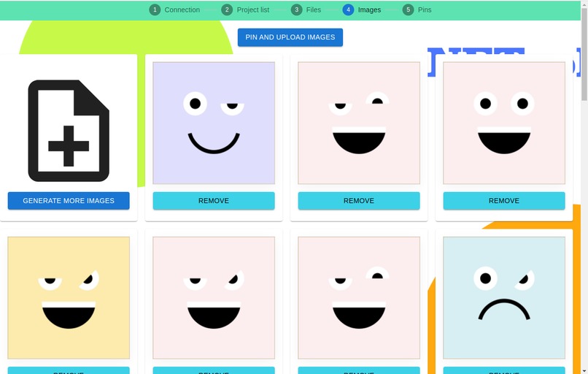Click the step 1 number circle
This screenshot has height=374, width=588.
pyautogui.click(x=155, y=9)
